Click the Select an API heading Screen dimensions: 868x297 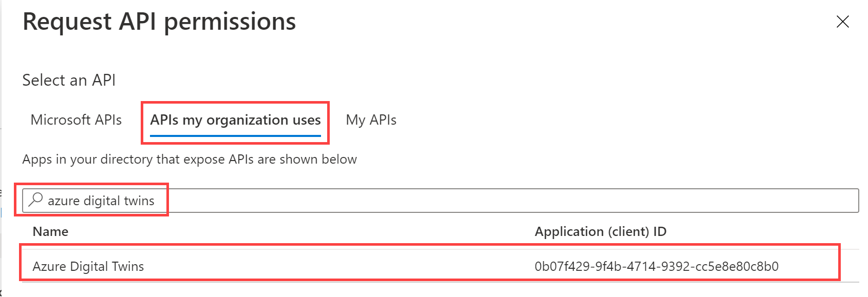click(69, 80)
